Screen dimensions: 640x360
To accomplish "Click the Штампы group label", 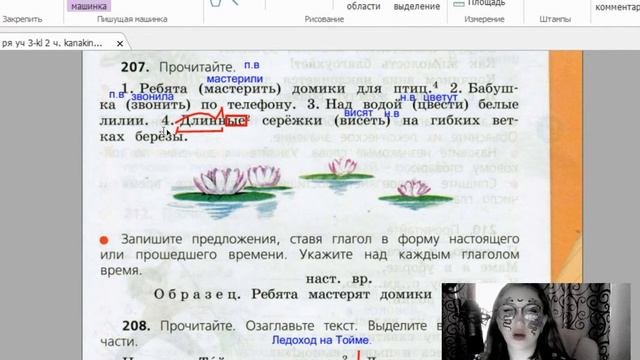I will (x=555, y=19).
